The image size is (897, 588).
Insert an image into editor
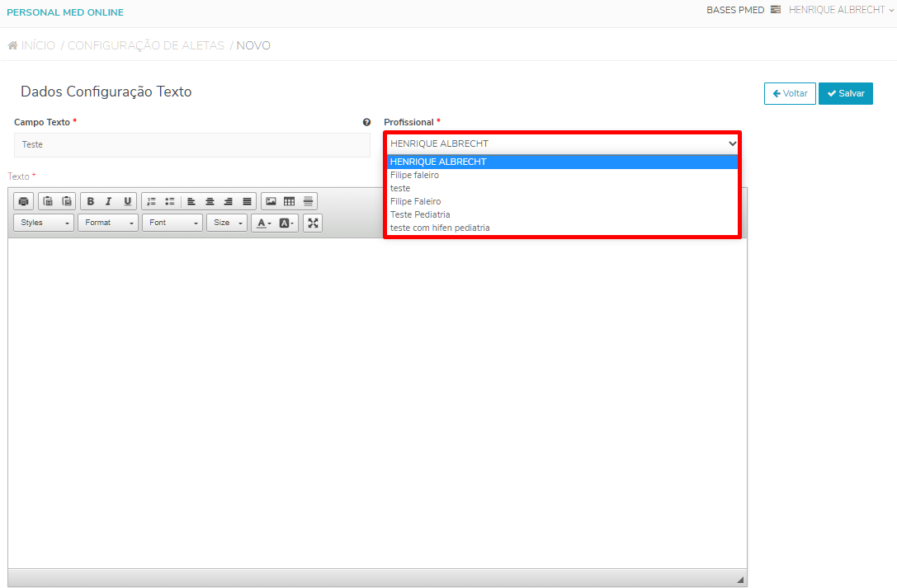(271, 201)
